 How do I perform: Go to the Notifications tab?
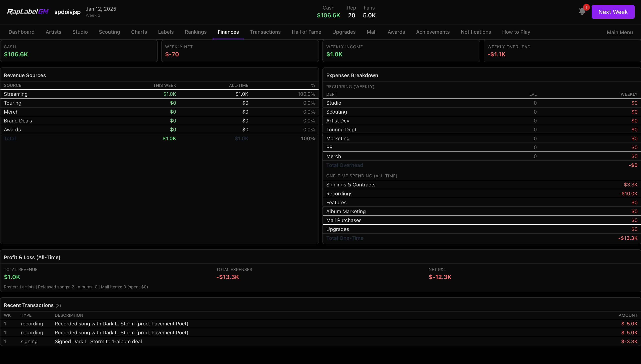(x=476, y=32)
